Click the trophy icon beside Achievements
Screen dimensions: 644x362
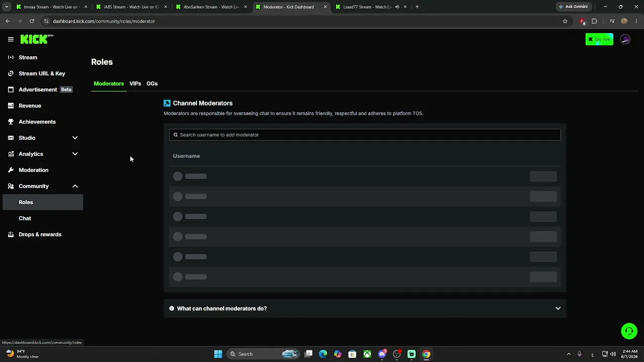[x=11, y=122]
